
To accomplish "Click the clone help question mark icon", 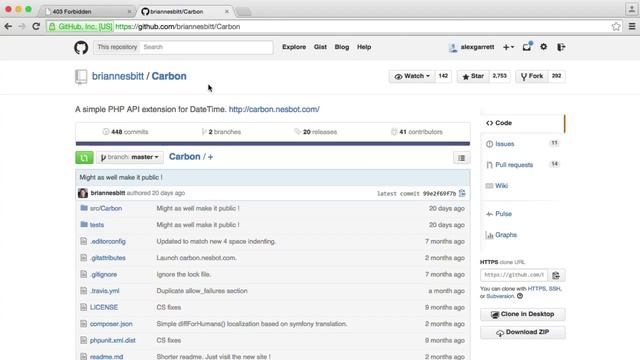I will coord(520,296).
